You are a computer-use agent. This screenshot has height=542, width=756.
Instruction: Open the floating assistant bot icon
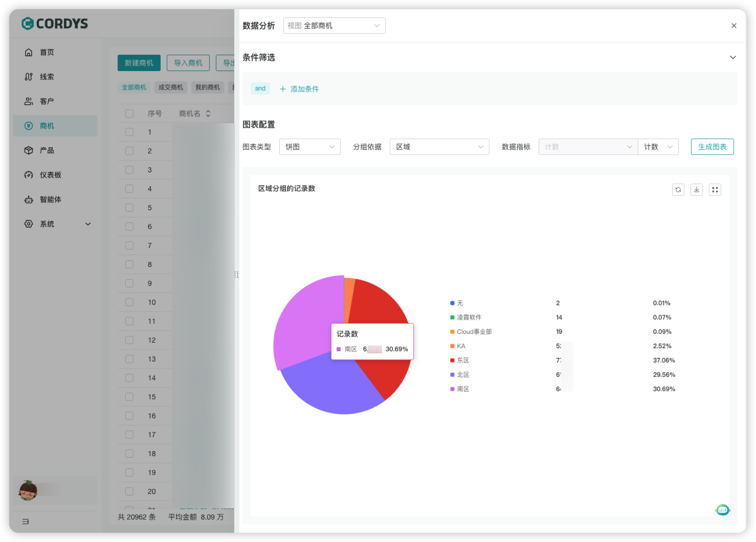[722, 510]
